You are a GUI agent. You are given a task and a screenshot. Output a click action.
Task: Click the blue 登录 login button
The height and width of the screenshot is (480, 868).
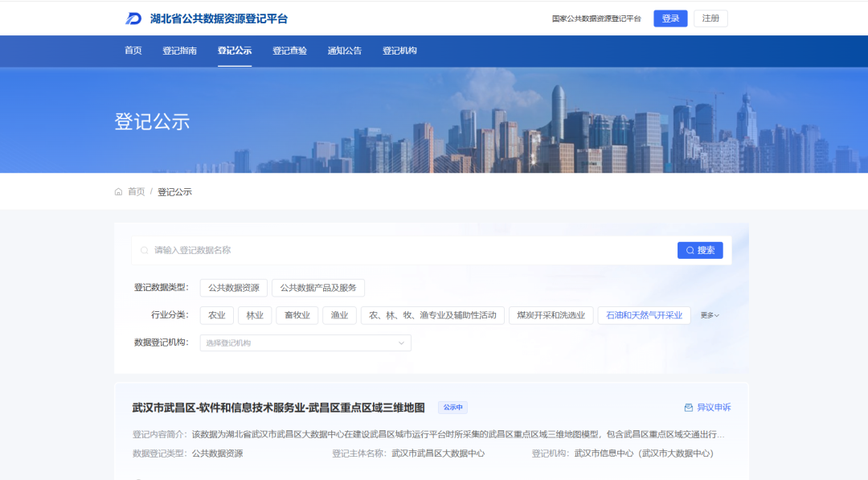pos(670,18)
